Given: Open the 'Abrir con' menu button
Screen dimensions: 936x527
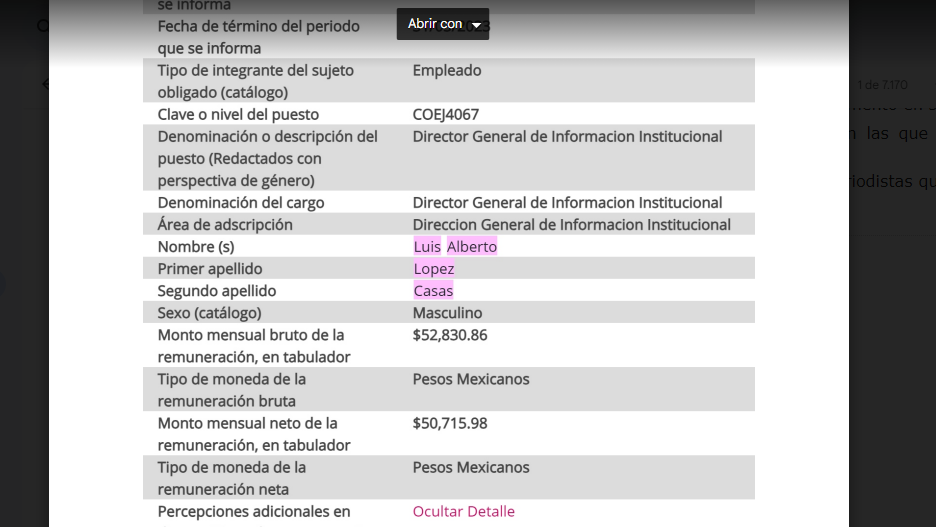Looking at the screenshot, I should [x=435, y=24].
